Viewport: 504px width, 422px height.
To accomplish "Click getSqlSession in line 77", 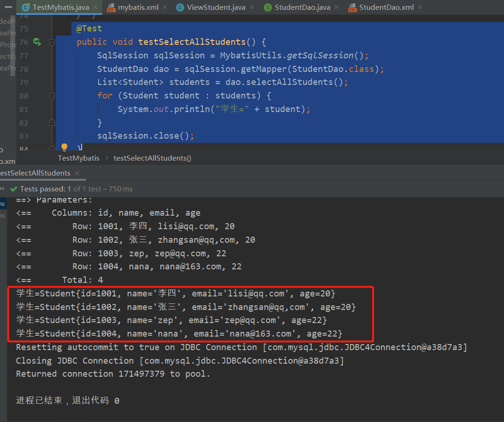I will (320, 56).
